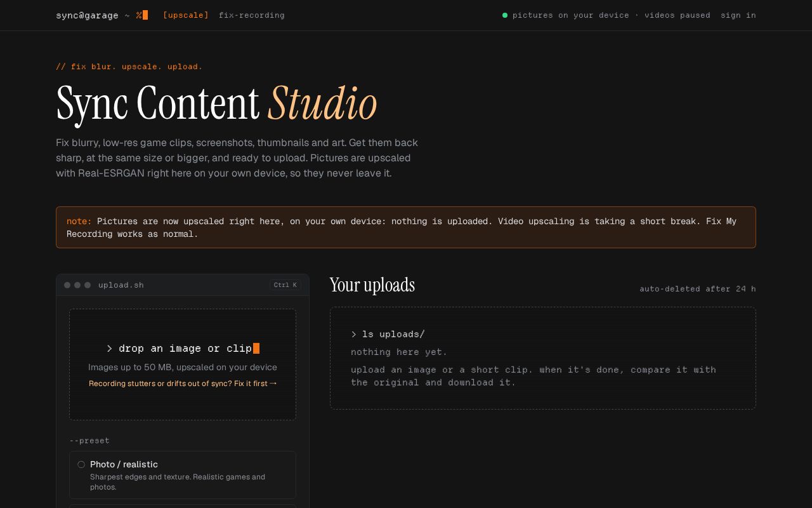Open the sync@garage home logo
Image resolution: width=812 pixels, height=508 pixels.
101,15
